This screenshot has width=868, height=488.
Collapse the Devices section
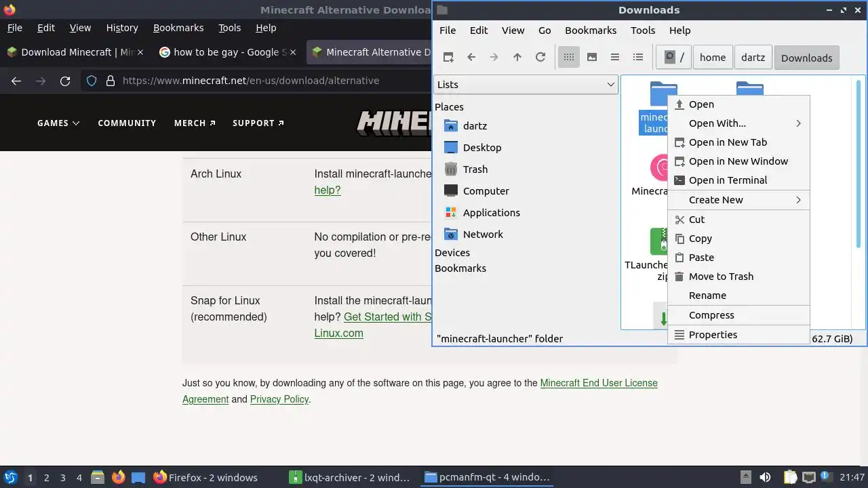452,253
